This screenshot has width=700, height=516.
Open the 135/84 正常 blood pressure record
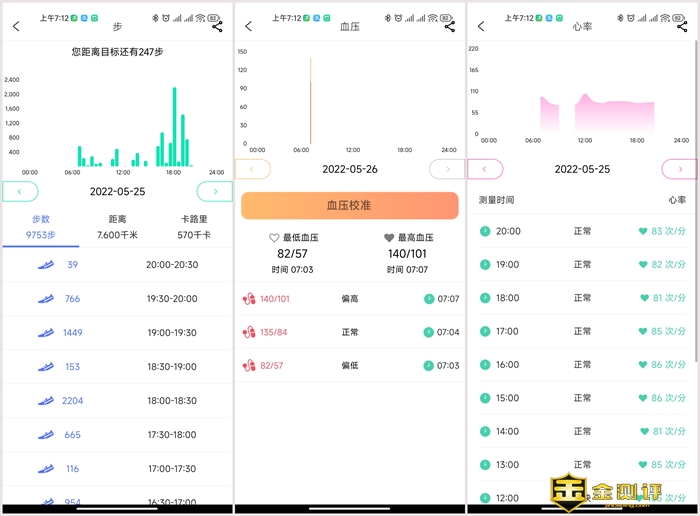[350, 332]
